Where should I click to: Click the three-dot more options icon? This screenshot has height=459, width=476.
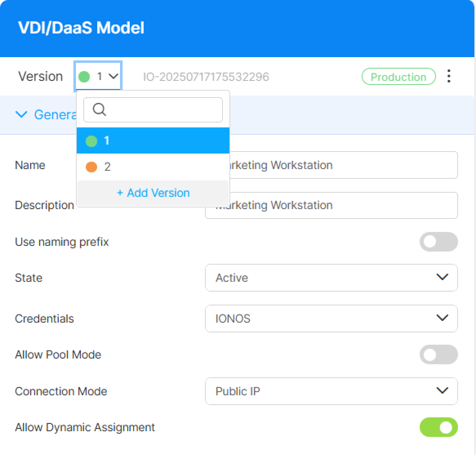[x=449, y=76]
